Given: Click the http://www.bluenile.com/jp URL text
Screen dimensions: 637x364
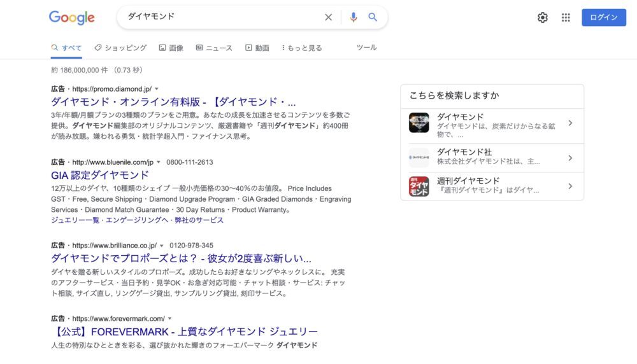Looking at the screenshot, I should pyautogui.click(x=113, y=162).
